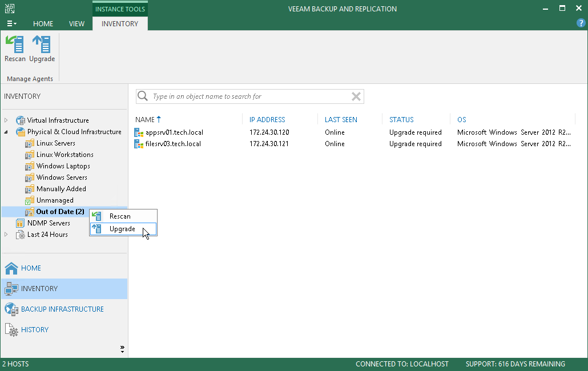Sort by Last Seen column
The width and height of the screenshot is (588, 371).
341,119
